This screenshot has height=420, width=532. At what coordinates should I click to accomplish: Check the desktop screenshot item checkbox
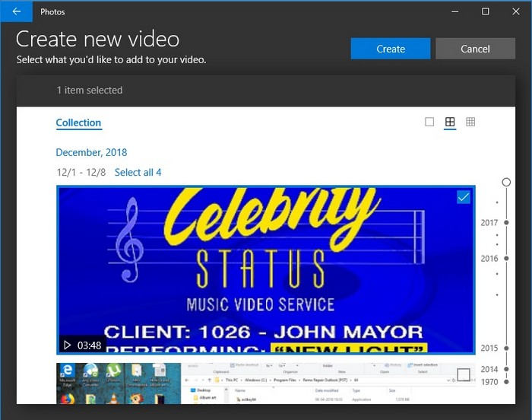click(x=464, y=375)
